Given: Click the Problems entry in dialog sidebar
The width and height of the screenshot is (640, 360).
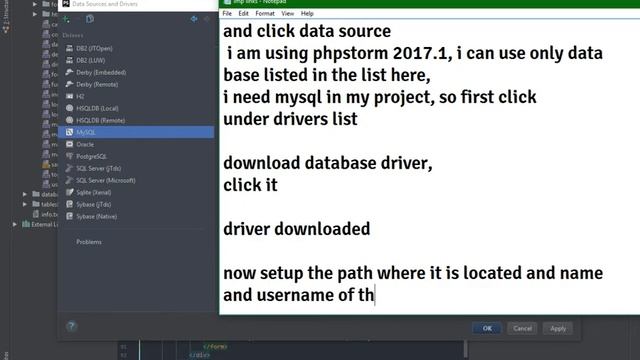Looking at the screenshot, I should click(89, 242).
